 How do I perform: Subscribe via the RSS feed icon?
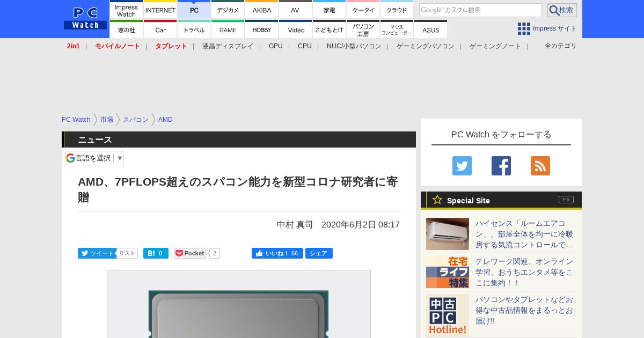point(540,166)
